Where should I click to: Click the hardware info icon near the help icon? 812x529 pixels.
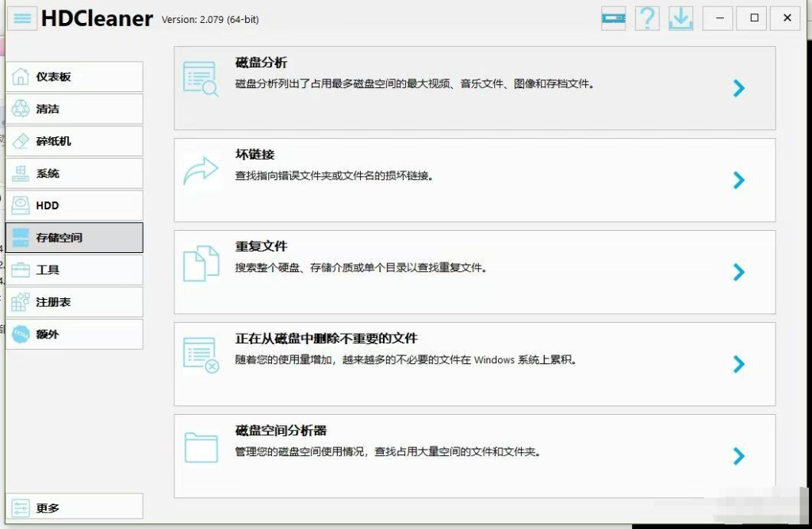(613, 18)
